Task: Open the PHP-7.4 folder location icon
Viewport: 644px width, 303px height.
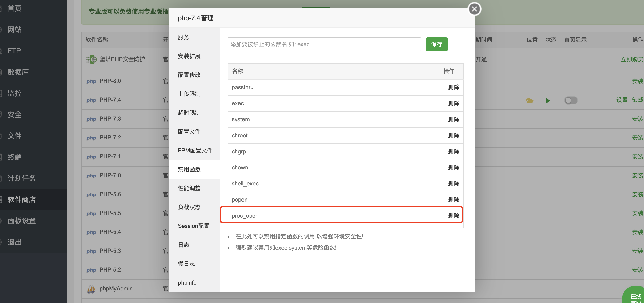Action: point(530,101)
